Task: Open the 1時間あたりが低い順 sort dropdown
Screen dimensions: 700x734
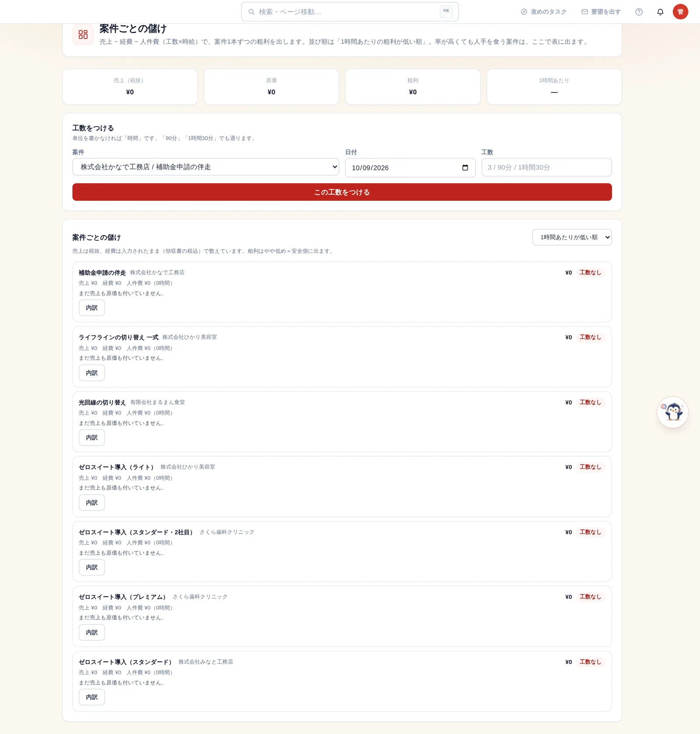Action: click(x=572, y=237)
